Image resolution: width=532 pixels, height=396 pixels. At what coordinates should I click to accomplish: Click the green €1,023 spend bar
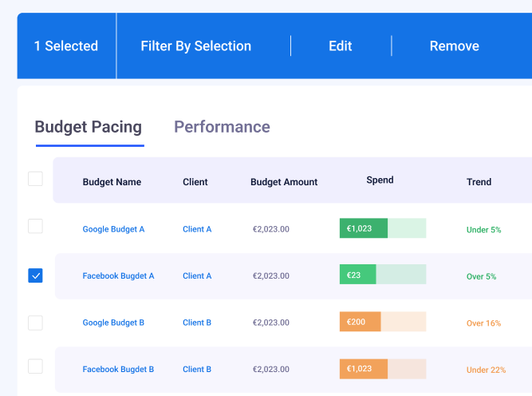(382, 228)
